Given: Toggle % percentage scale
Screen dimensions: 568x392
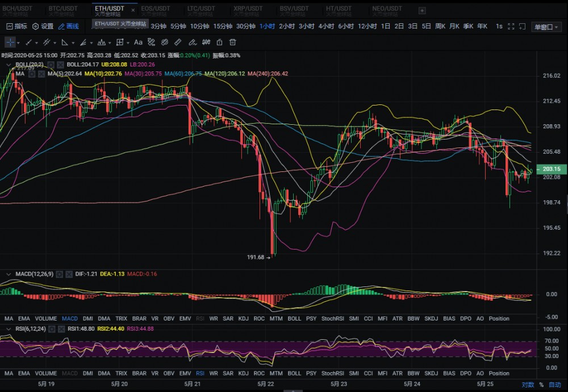Looking at the screenshot, I should [541, 384].
